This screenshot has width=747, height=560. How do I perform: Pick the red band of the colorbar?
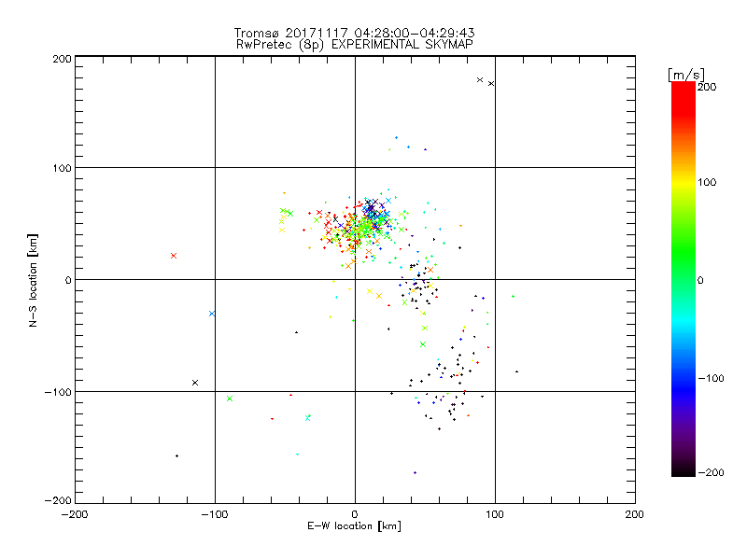click(684, 98)
